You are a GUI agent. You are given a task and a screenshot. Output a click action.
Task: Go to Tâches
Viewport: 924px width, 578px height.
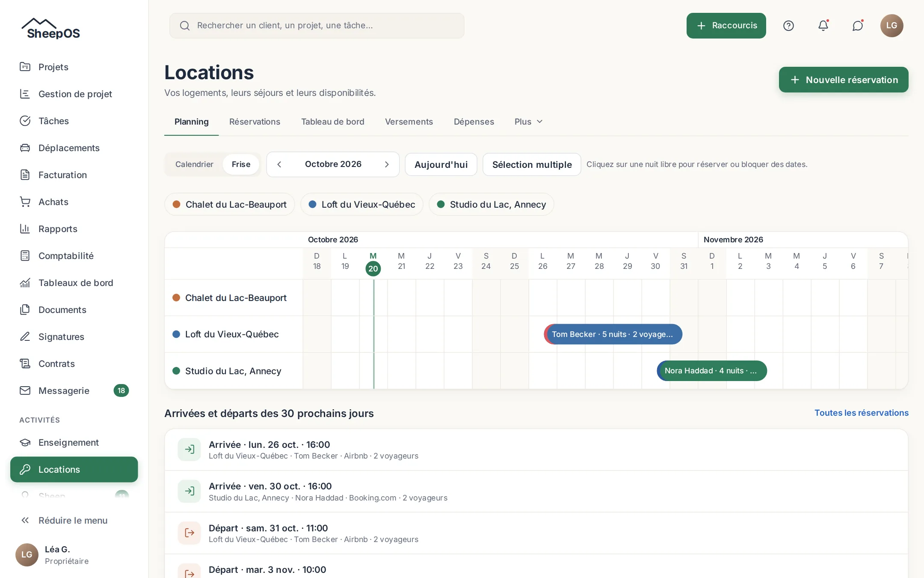click(74, 121)
